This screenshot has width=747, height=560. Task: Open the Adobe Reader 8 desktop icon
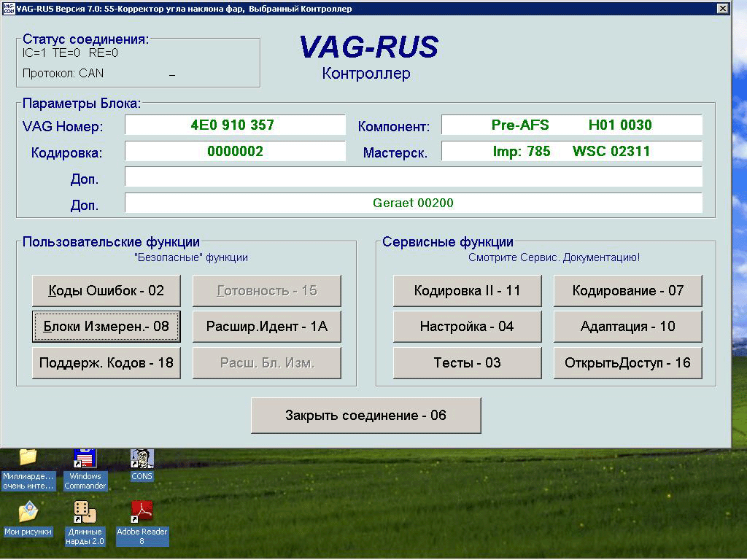(x=142, y=512)
